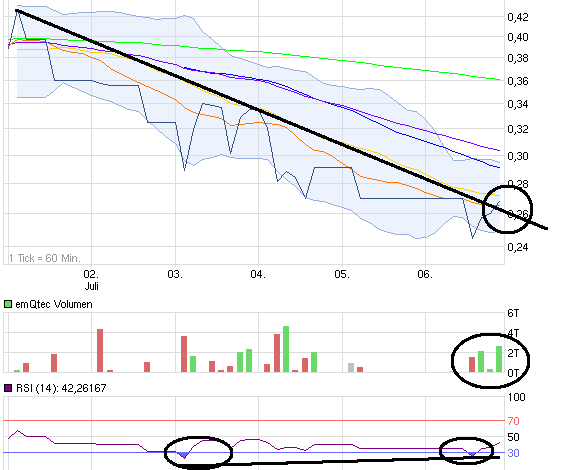Click the '06.' date axis label

click(x=425, y=274)
